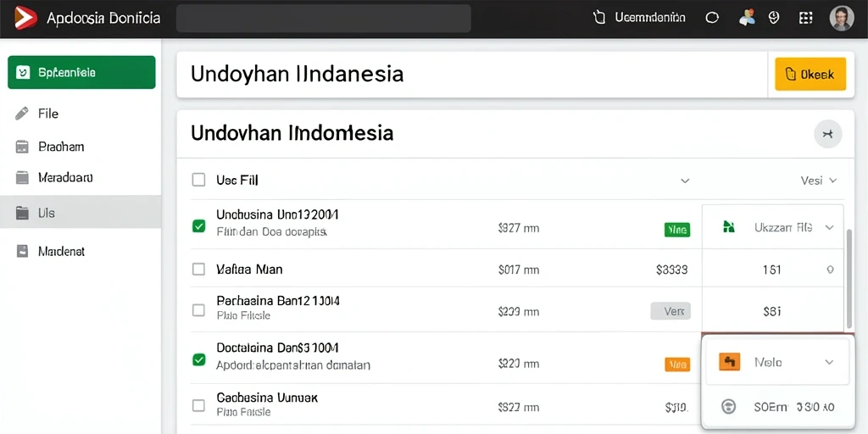Click the small circle icon next to 161
This screenshot has height=434, width=868.
click(x=830, y=270)
